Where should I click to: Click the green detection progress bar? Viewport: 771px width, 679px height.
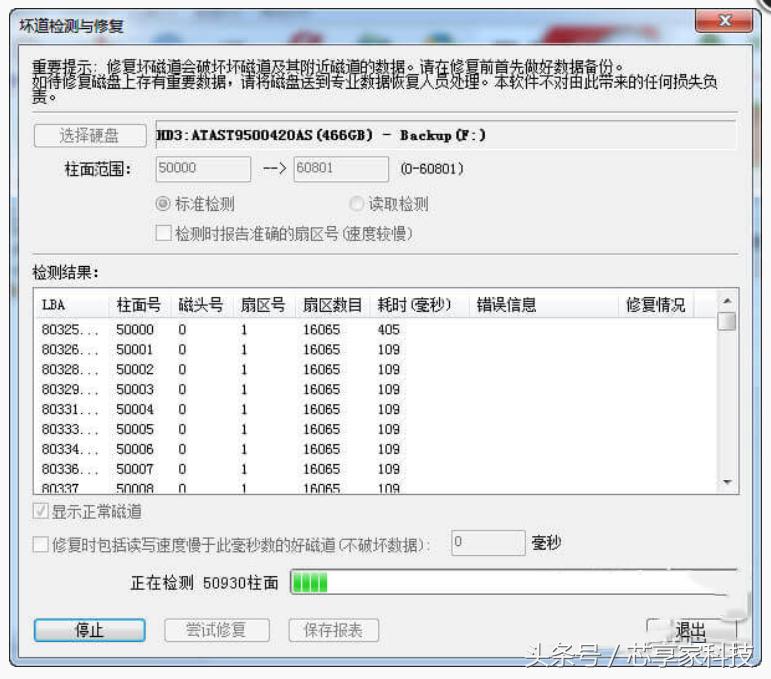(x=513, y=583)
